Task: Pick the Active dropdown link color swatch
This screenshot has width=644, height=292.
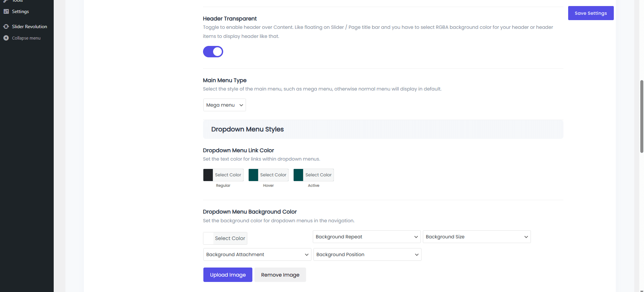Action: click(298, 175)
